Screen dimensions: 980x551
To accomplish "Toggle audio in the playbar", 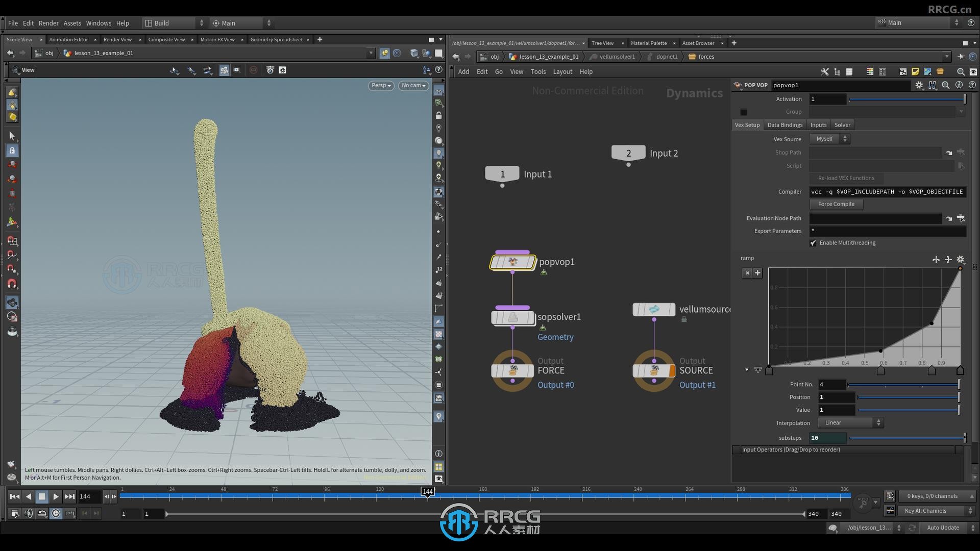I will (29, 513).
